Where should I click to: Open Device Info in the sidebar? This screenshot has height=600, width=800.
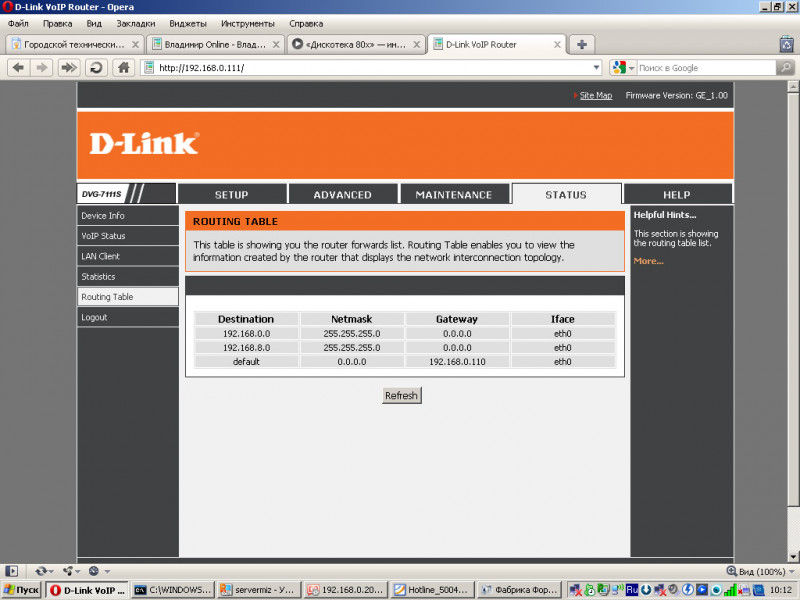[x=128, y=216]
